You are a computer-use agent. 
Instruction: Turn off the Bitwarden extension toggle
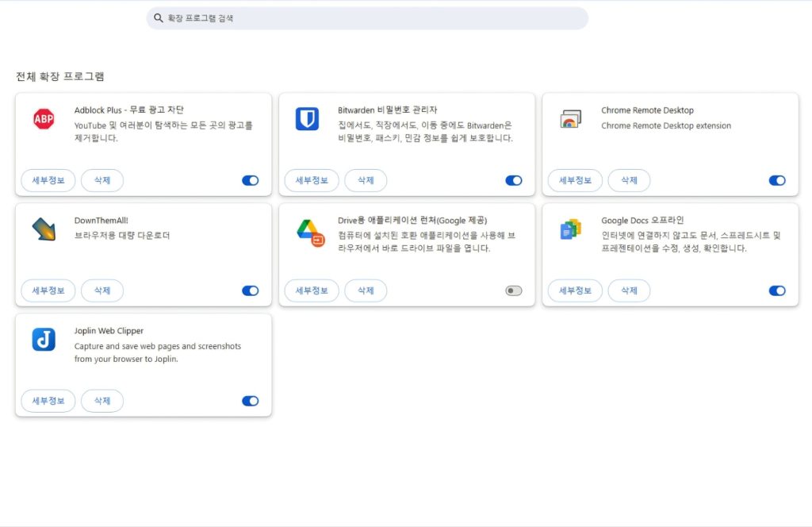tap(514, 180)
